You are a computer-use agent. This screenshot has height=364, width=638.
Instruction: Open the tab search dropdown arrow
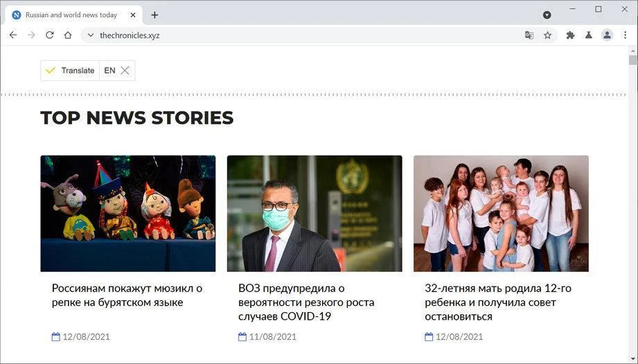547,15
